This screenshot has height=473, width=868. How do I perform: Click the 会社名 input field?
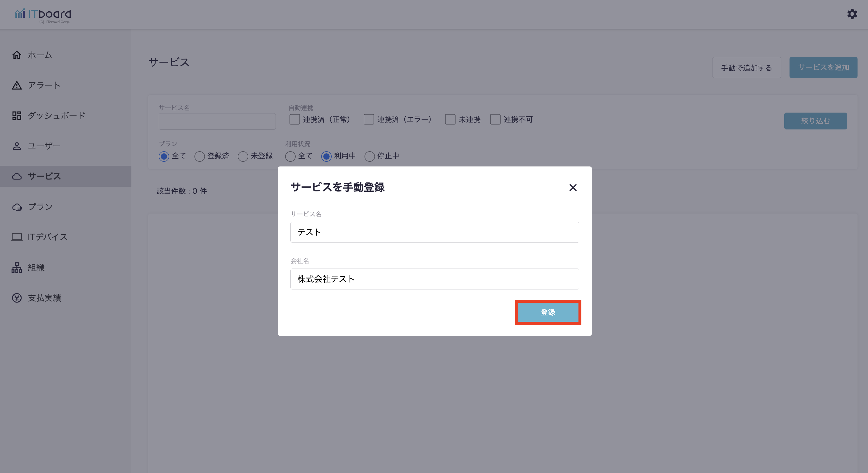[x=435, y=279]
